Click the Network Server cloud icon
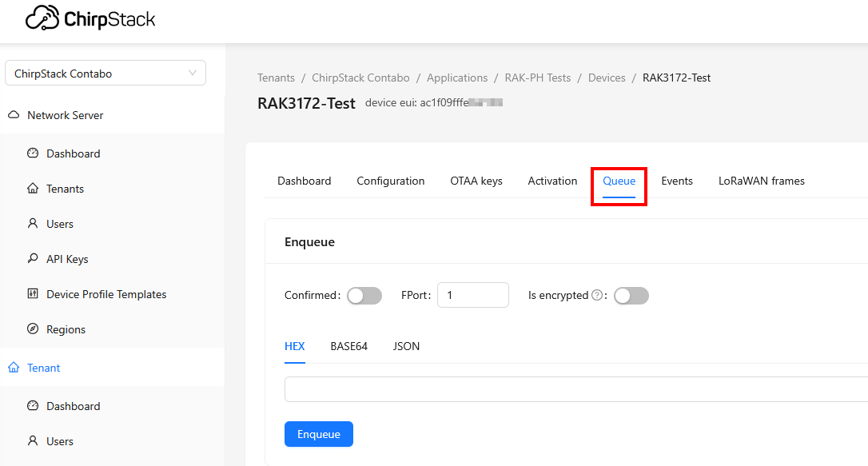Image resolution: width=868 pixels, height=466 pixels. tap(14, 115)
